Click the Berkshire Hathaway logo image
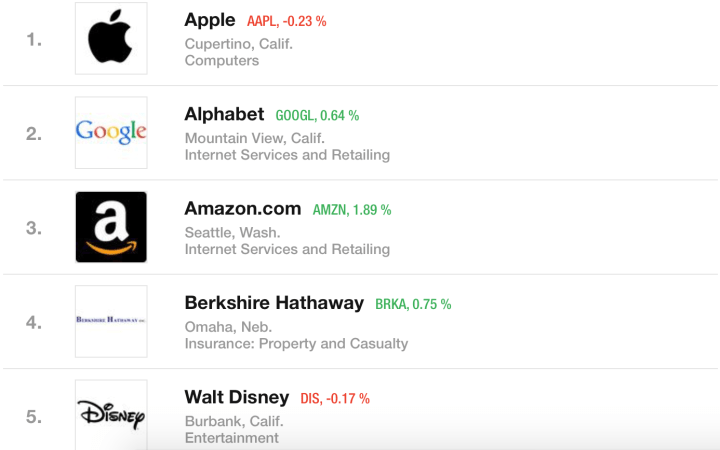The height and width of the screenshot is (450, 720). (111, 321)
